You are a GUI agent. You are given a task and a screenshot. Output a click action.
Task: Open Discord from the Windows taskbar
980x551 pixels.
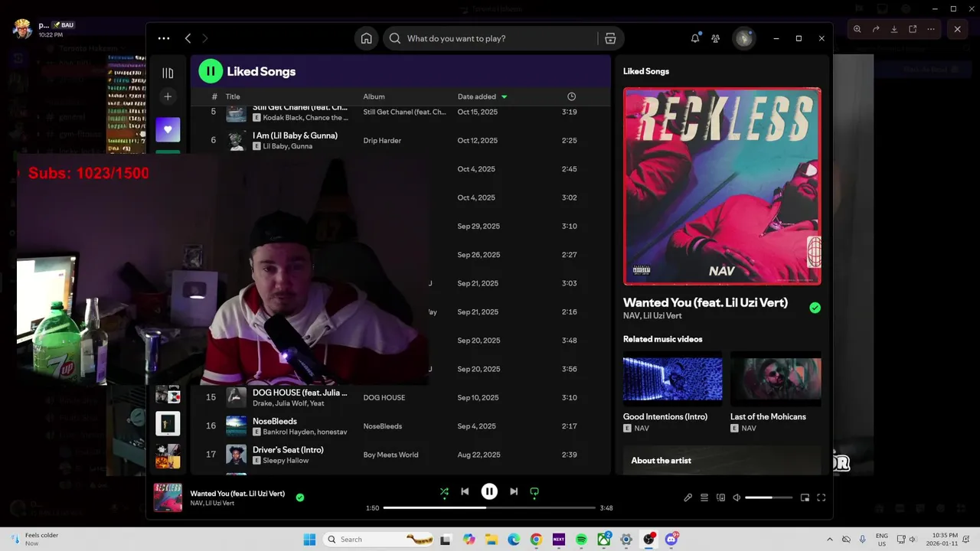(671, 540)
